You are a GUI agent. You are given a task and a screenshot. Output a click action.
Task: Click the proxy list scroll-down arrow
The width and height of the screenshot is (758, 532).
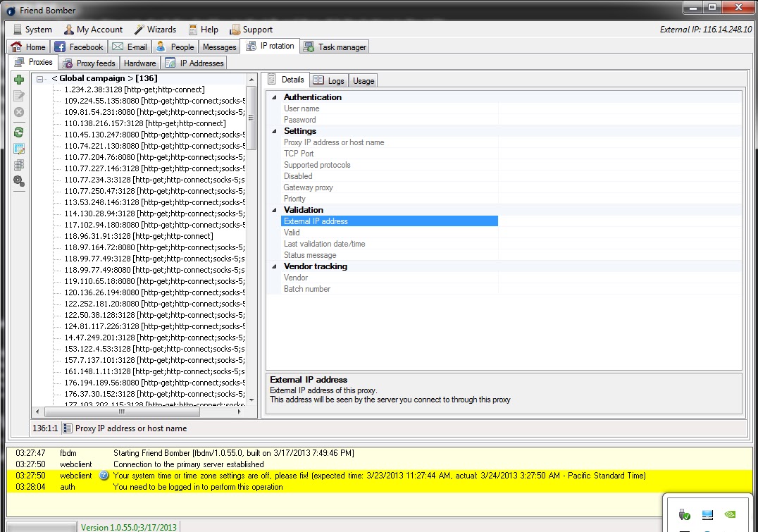click(251, 400)
